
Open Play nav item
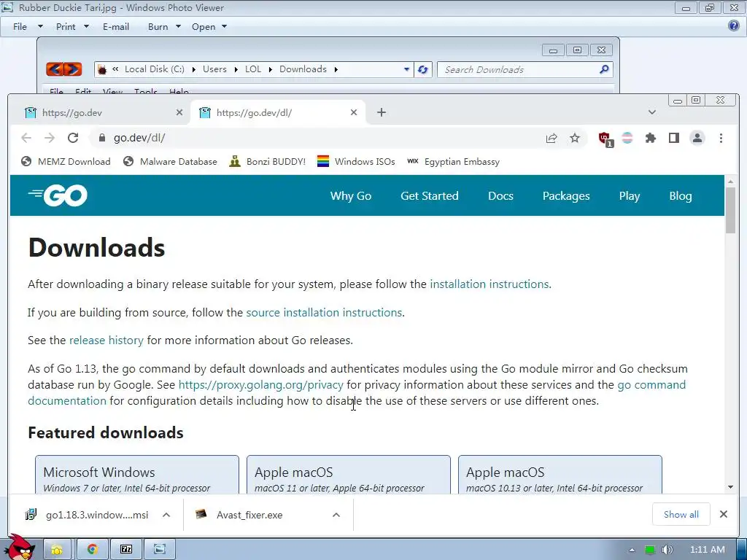pos(629,196)
